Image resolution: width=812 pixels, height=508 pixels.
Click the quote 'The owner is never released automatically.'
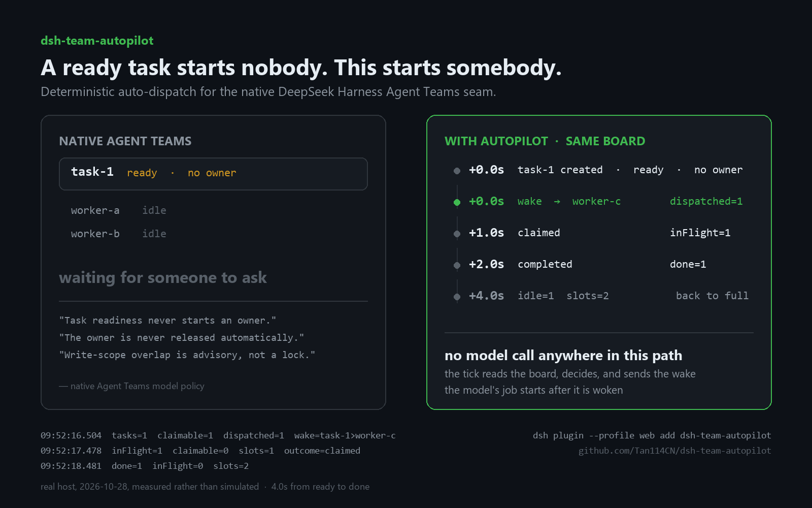click(x=182, y=338)
